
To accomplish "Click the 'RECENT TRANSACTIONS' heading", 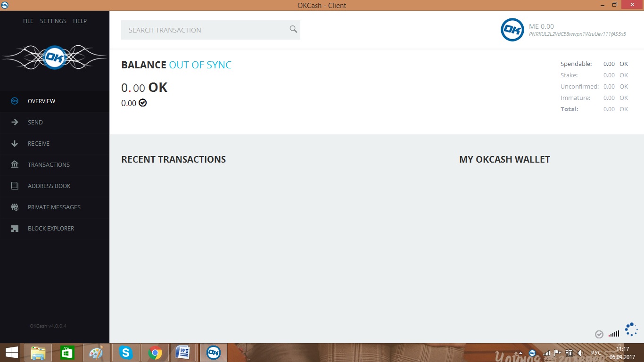I will pos(173,159).
